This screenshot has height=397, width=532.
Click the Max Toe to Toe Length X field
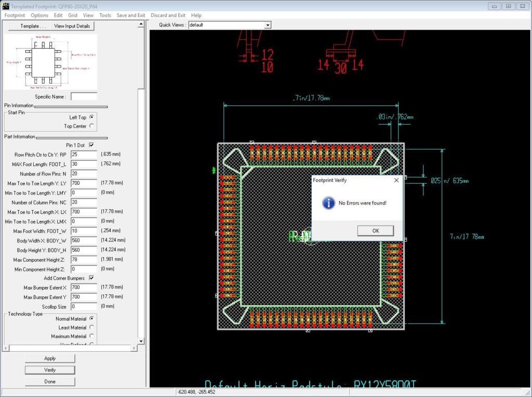point(84,212)
